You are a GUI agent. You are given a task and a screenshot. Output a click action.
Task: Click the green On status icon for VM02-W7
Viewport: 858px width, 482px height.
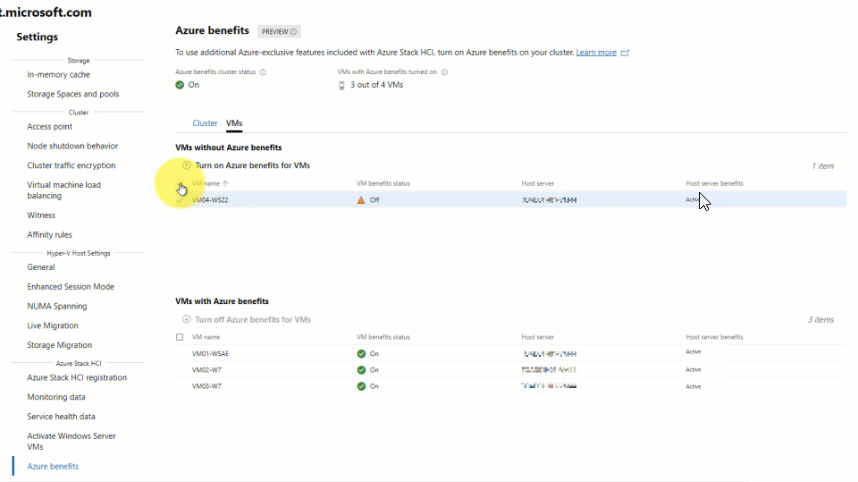pos(361,370)
